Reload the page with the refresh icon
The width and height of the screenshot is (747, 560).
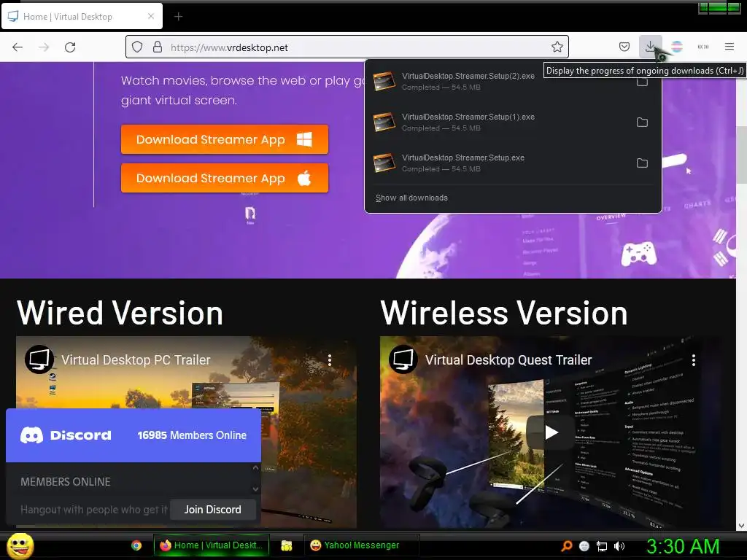(x=70, y=47)
